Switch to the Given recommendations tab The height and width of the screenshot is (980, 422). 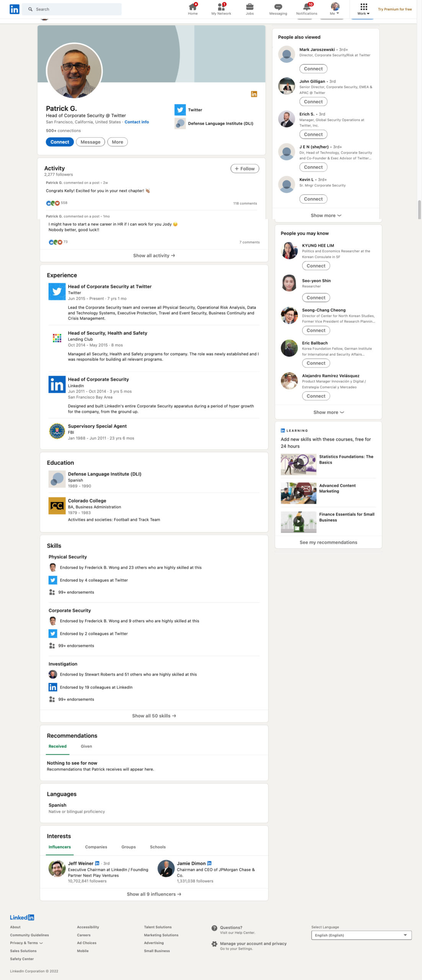tap(86, 746)
